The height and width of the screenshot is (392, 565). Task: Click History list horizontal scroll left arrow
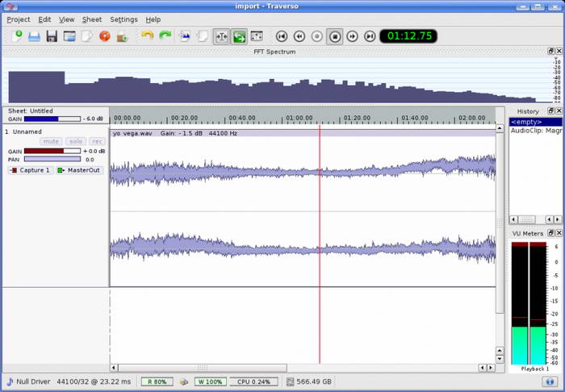pyautogui.click(x=514, y=219)
